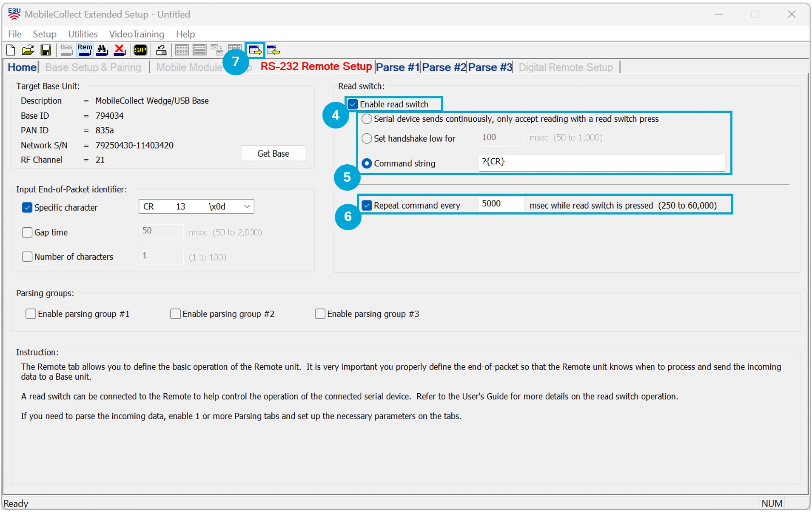The height and width of the screenshot is (512, 812).
Task: Switch to the Parse #1 tab
Action: click(397, 67)
